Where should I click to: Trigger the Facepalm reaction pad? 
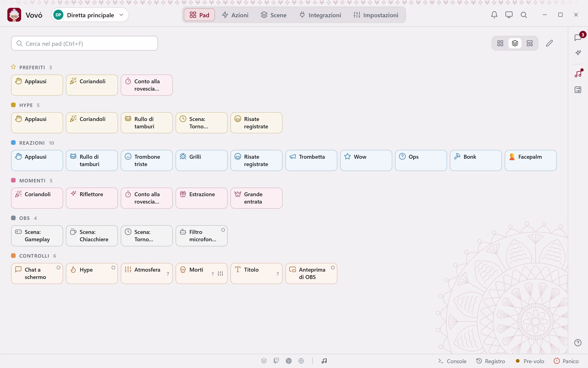[531, 160]
